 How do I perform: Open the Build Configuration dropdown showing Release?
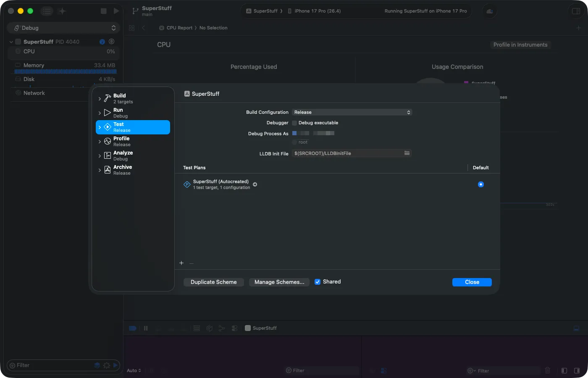352,112
